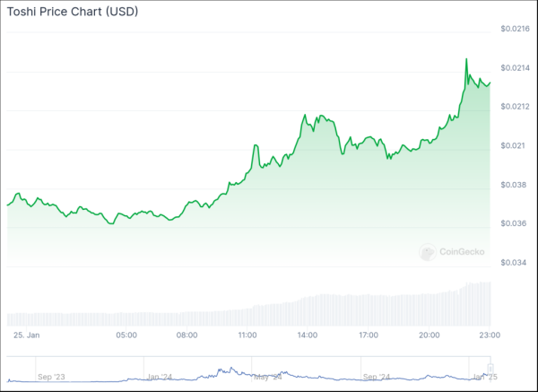538x392 pixels.
Task: Click the highest price peak on the line
Action: [466, 59]
